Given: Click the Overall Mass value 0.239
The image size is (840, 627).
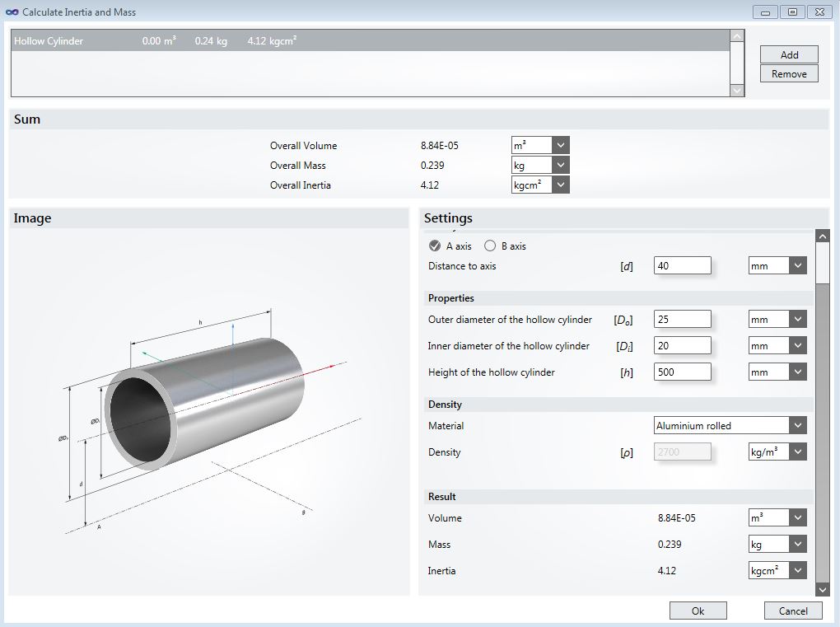Looking at the screenshot, I should pyautogui.click(x=432, y=165).
